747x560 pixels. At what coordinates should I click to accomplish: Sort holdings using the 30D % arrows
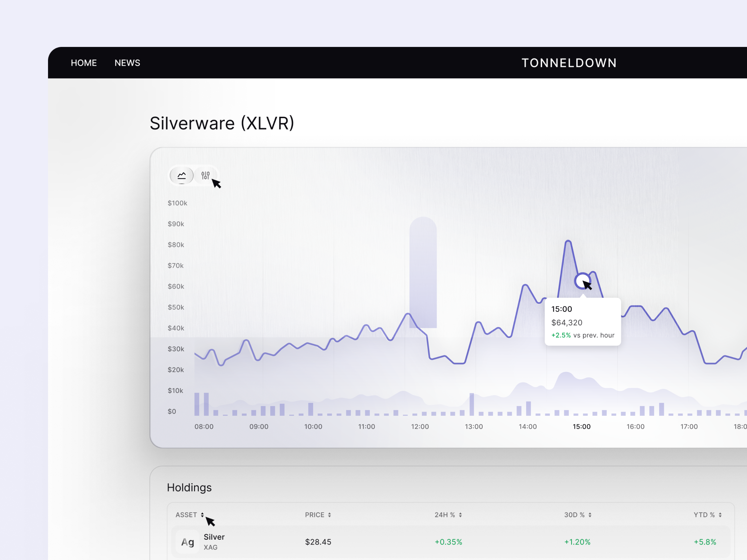(x=590, y=515)
